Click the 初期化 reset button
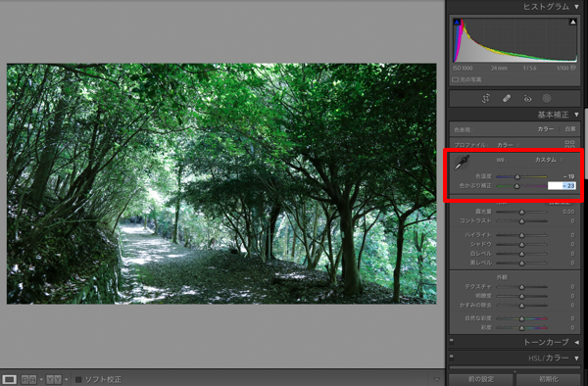This screenshot has height=386, width=588. [548, 379]
